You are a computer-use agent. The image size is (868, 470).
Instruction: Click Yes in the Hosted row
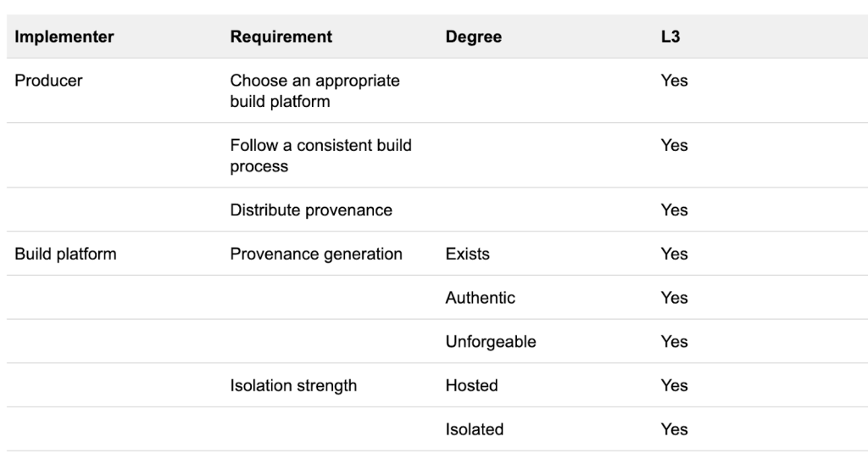point(674,386)
